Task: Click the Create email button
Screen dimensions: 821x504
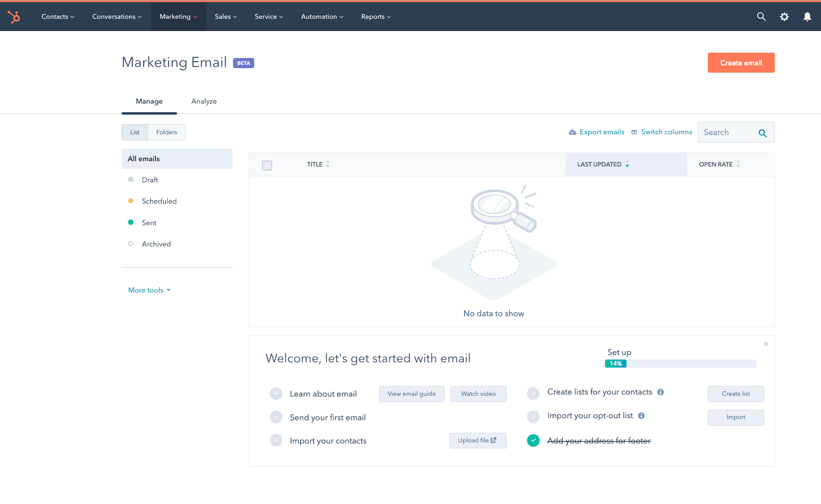Action: coord(741,63)
